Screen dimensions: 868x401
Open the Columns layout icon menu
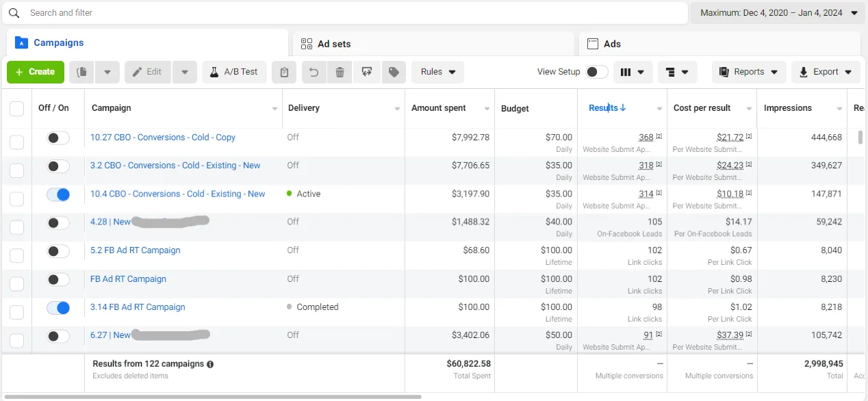[633, 72]
